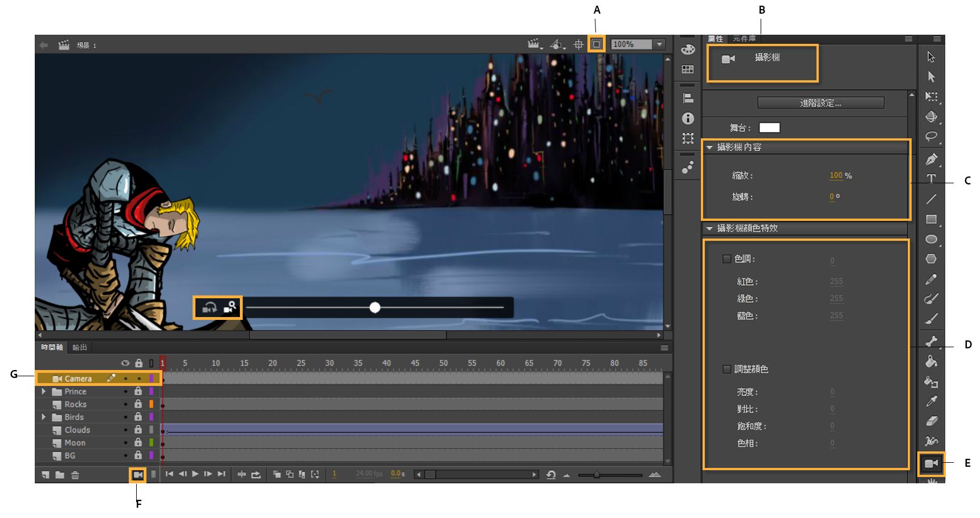Screen dimensions: 980x518
Task: Click the Play button in timeline
Action: click(x=195, y=474)
